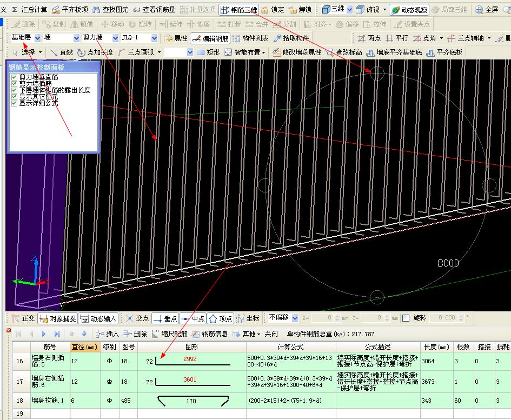Viewport: 511px width, 420px height.
Task: Toggle 中点 snap
Action: pyautogui.click(x=193, y=318)
